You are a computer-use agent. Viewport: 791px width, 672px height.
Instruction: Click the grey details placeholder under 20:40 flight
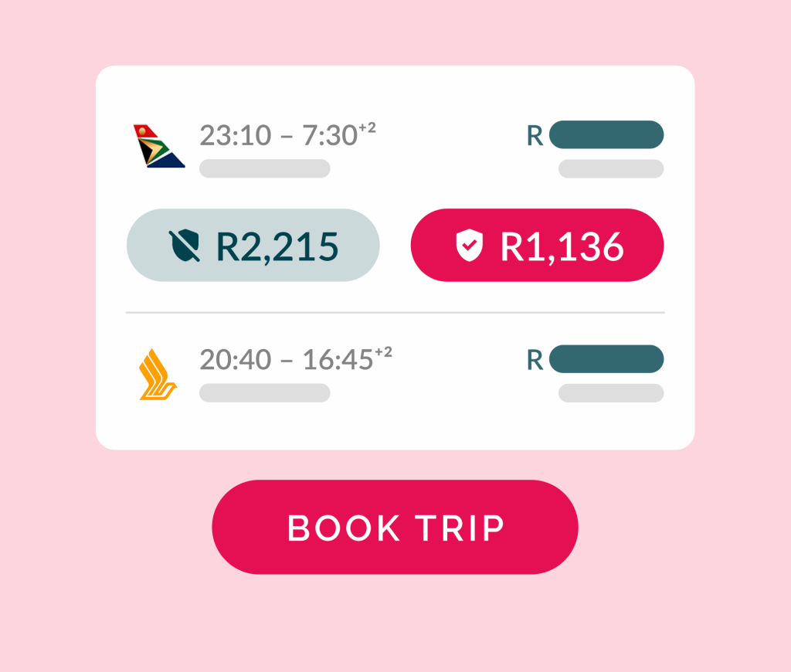pyautogui.click(x=265, y=392)
